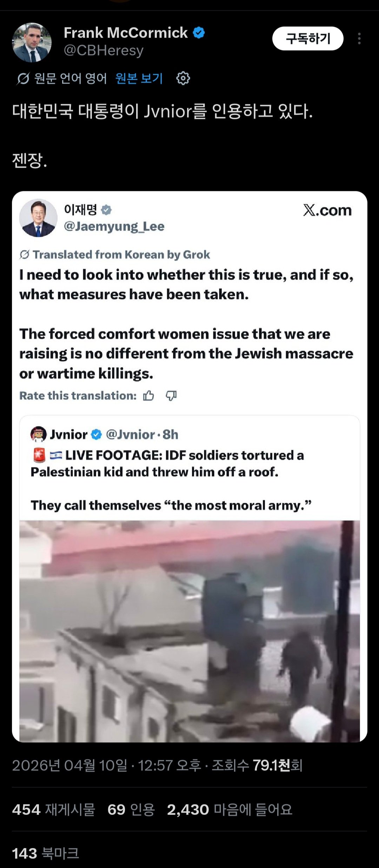Open the three-dot more options menu
This screenshot has width=379, height=868.
(359, 39)
